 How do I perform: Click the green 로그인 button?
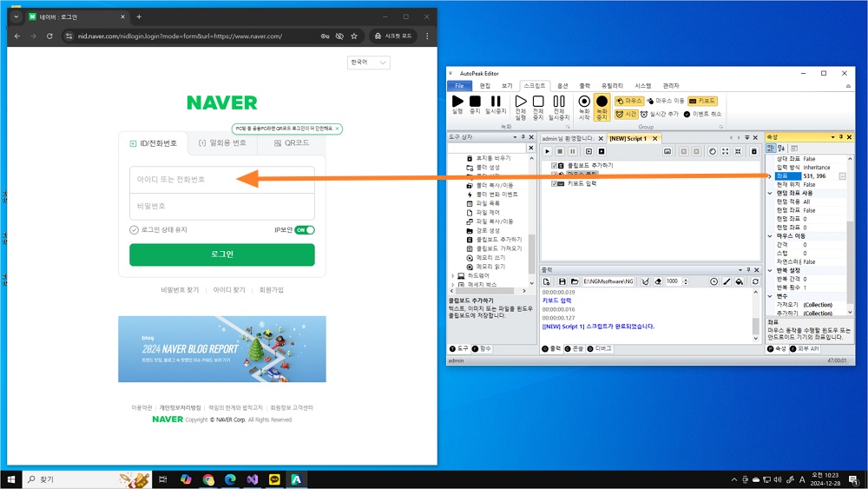point(222,254)
